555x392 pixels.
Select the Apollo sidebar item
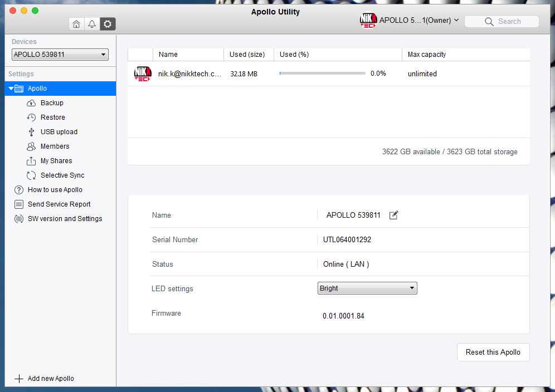tap(61, 89)
